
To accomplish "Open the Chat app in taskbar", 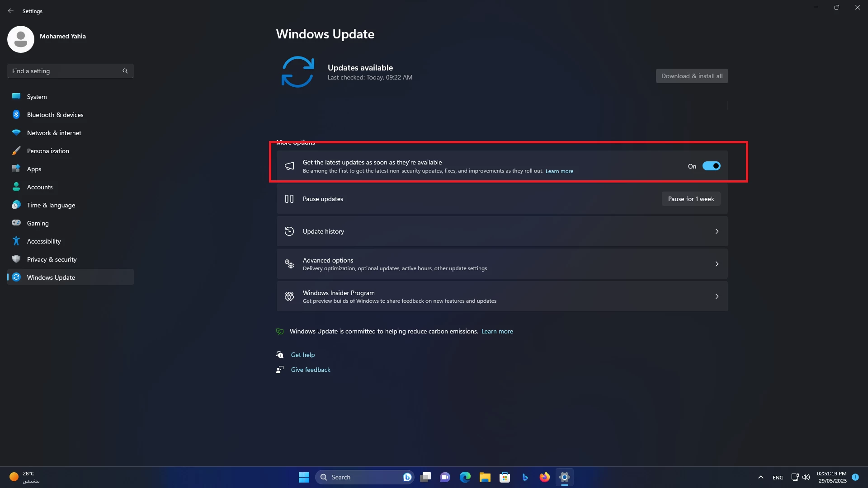I will pos(445,477).
